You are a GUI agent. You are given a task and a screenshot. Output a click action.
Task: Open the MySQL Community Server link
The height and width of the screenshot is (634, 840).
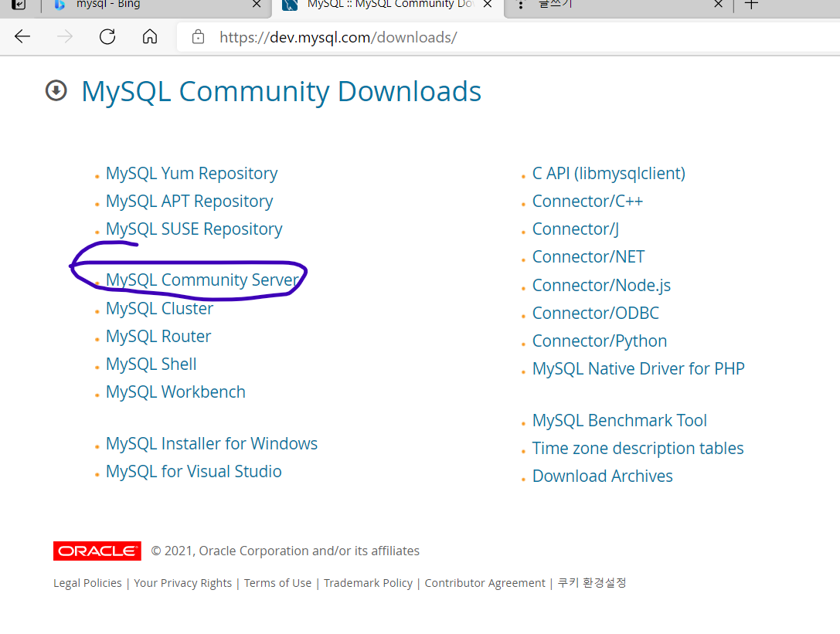click(x=202, y=280)
